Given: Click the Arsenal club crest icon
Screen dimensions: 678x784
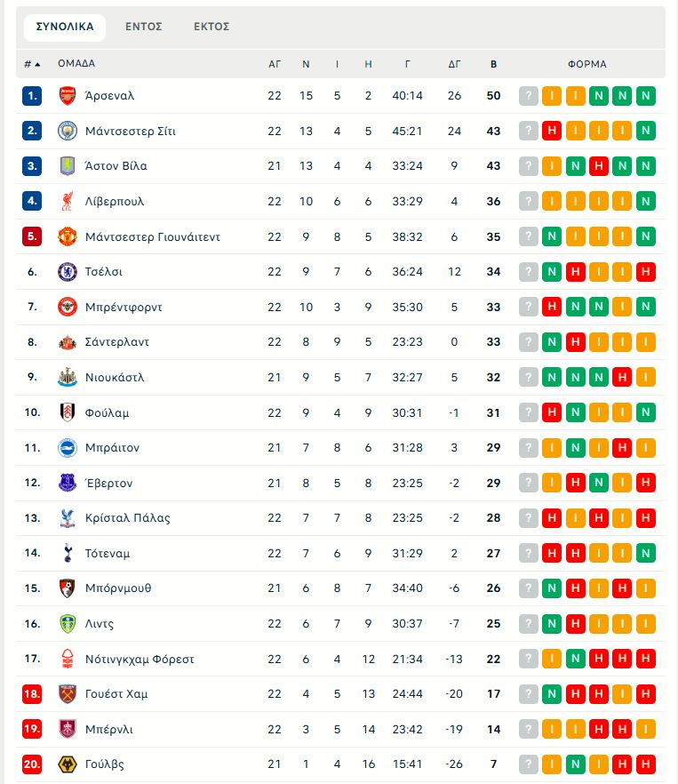Looking at the screenshot, I should pyautogui.click(x=68, y=96).
